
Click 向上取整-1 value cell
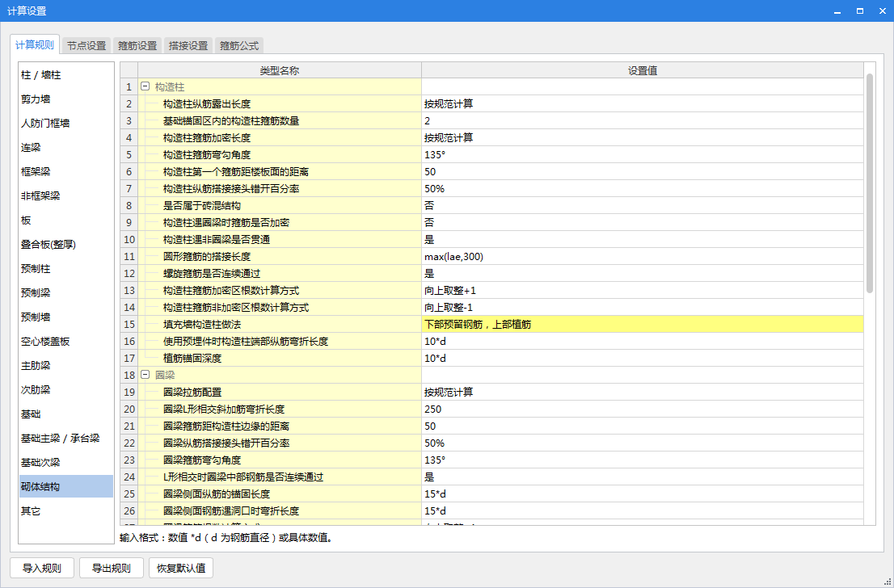click(x=643, y=308)
